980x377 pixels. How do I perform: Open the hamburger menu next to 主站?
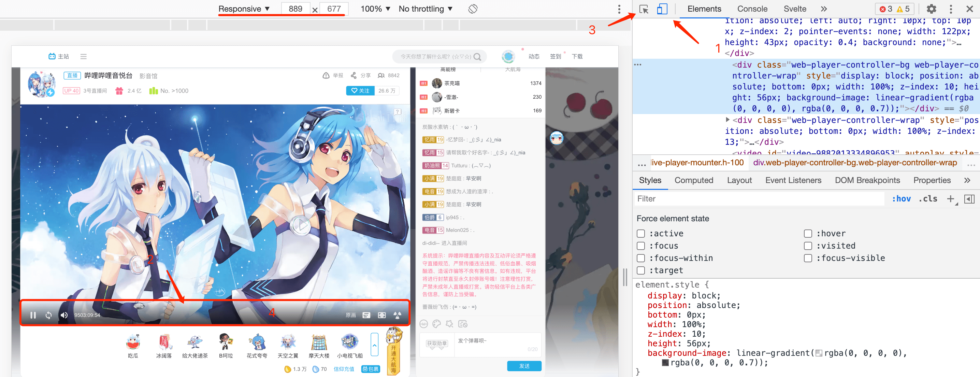point(83,56)
